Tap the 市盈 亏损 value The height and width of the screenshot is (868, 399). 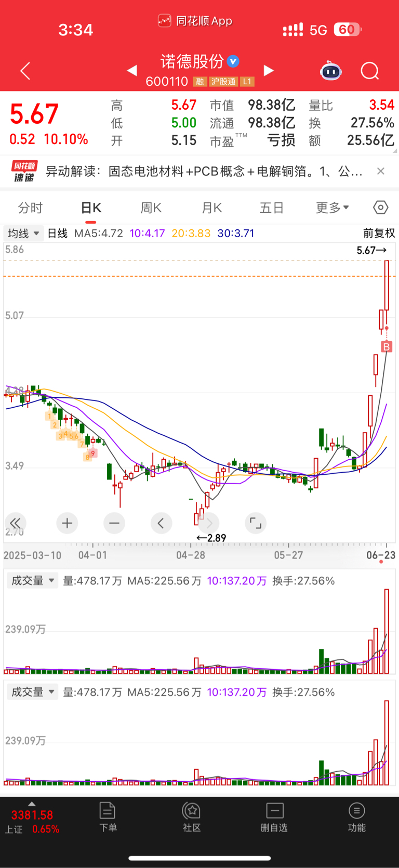[281, 140]
